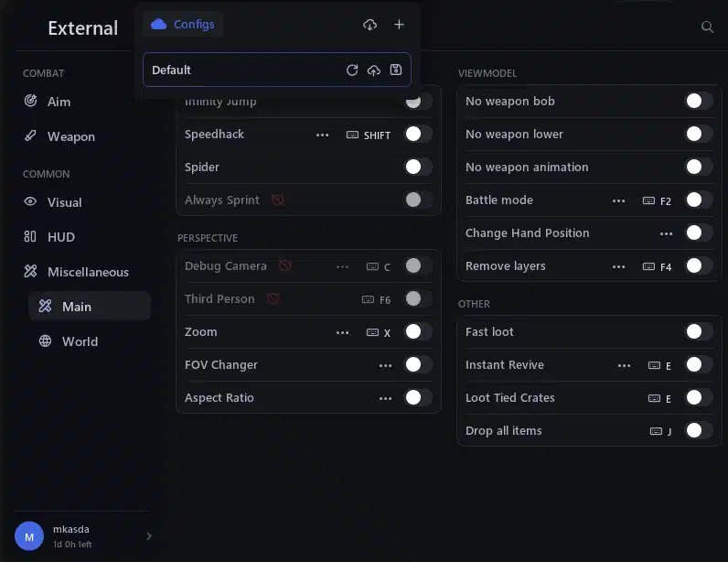The width and height of the screenshot is (728, 562).
Task: Toggle the Aspect Ratio switch
Action: point(418,397)
